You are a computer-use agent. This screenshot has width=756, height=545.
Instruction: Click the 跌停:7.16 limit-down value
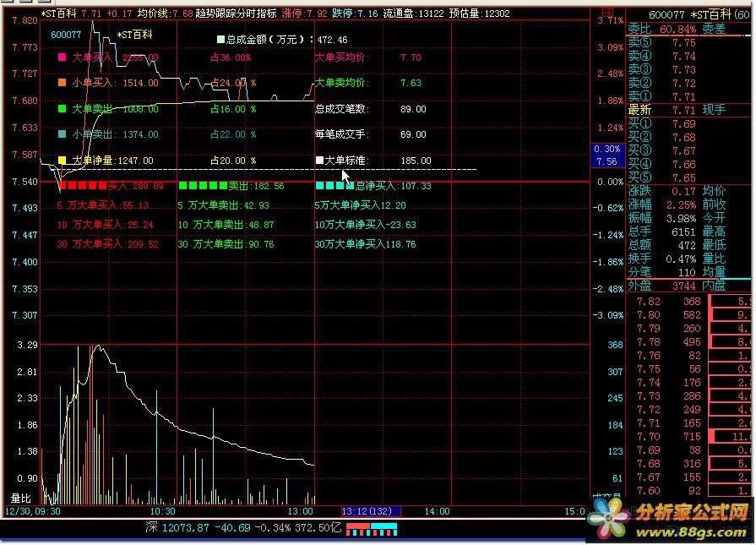coord(355,14)
